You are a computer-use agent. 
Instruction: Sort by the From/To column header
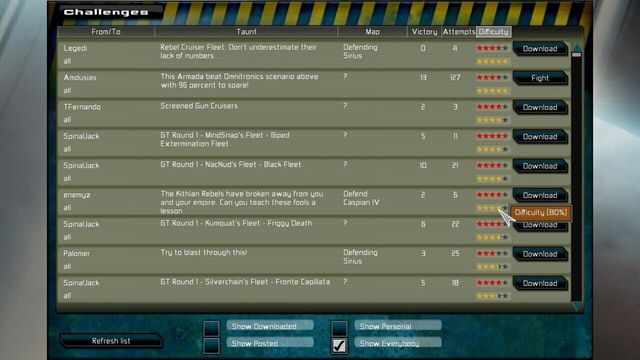coord(106,31)
